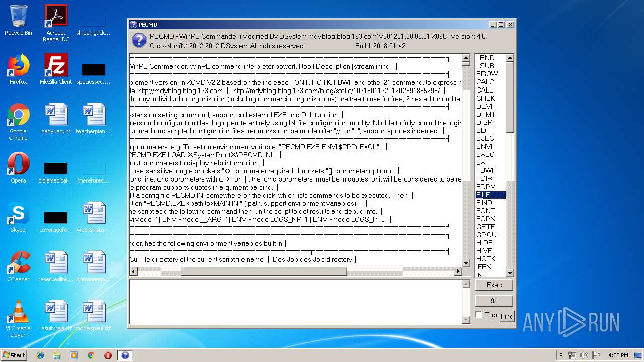Screen dimensions: 644x362
Task: Click help text scroll right arrow
Action: tap(458, 271)
